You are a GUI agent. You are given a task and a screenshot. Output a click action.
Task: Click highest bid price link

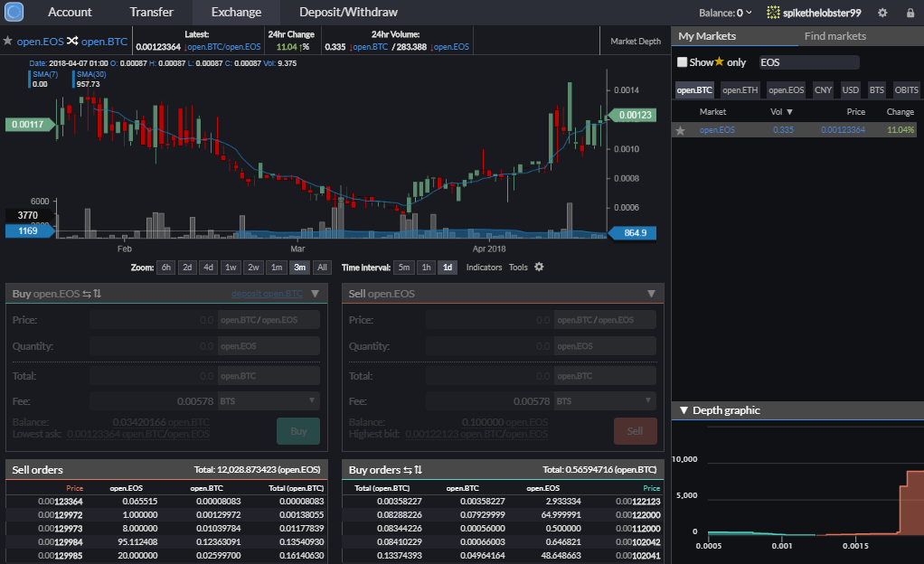tap(476, 435)
